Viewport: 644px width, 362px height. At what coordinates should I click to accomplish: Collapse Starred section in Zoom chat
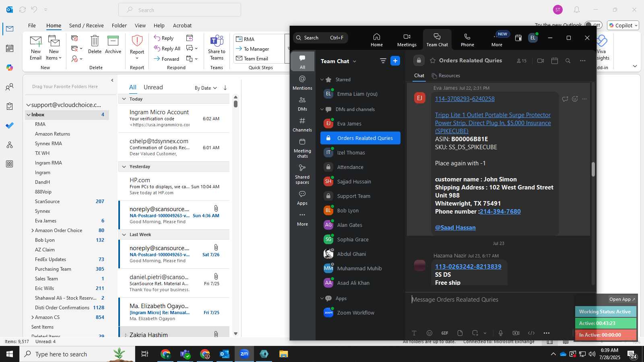click(322, 80)
